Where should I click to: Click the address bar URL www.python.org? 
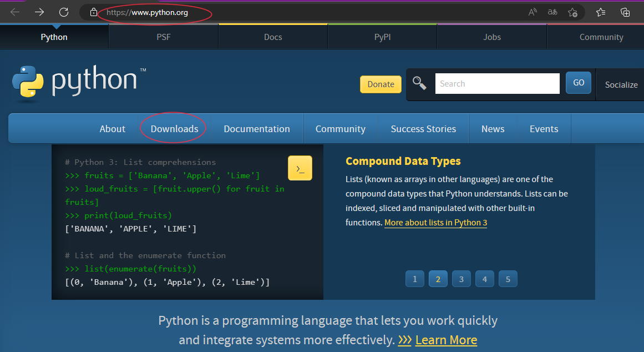pyautogui.click(x=147, y=13)
